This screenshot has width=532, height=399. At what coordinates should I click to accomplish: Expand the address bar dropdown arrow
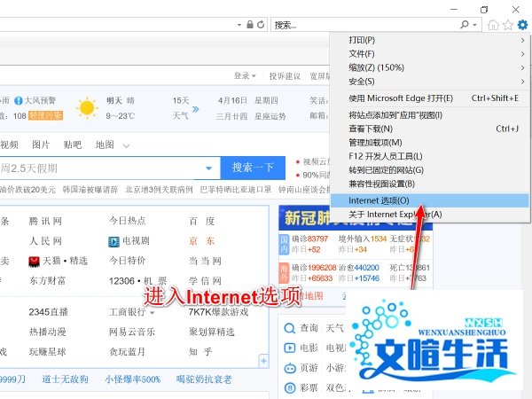point(239,25)
